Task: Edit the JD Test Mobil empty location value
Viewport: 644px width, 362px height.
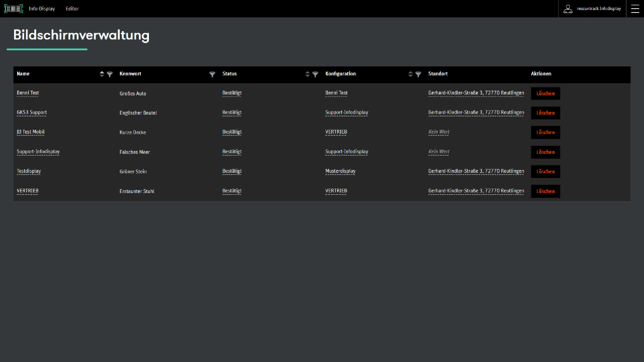Action: click(439, 132)
